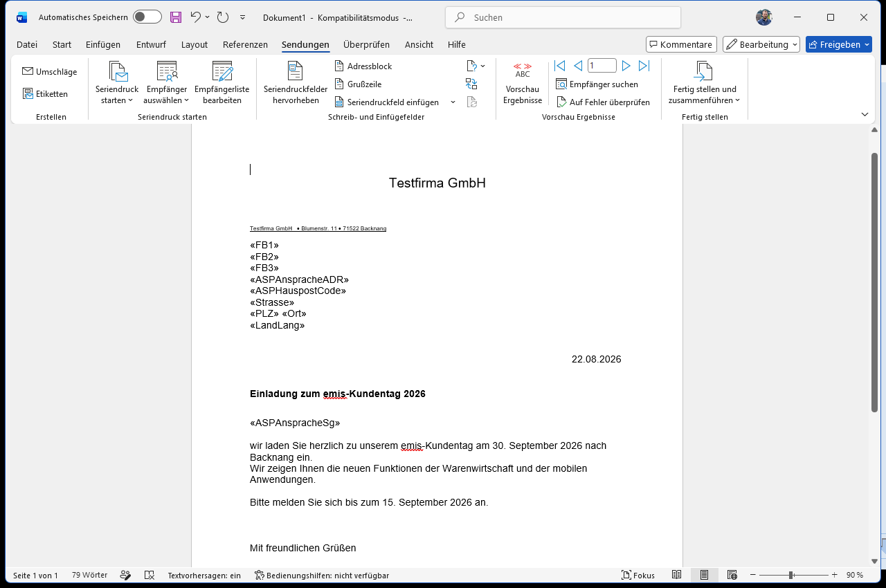Open Empfänger auswählen menu
The height and width of the screenshot is (588, 886).
click(166, 83)
